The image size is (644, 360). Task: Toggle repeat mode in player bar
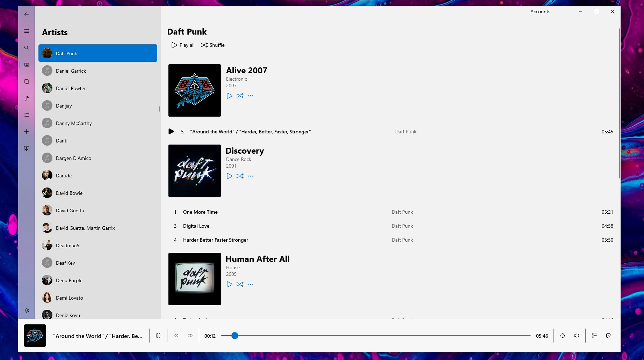tap(563, 336)
